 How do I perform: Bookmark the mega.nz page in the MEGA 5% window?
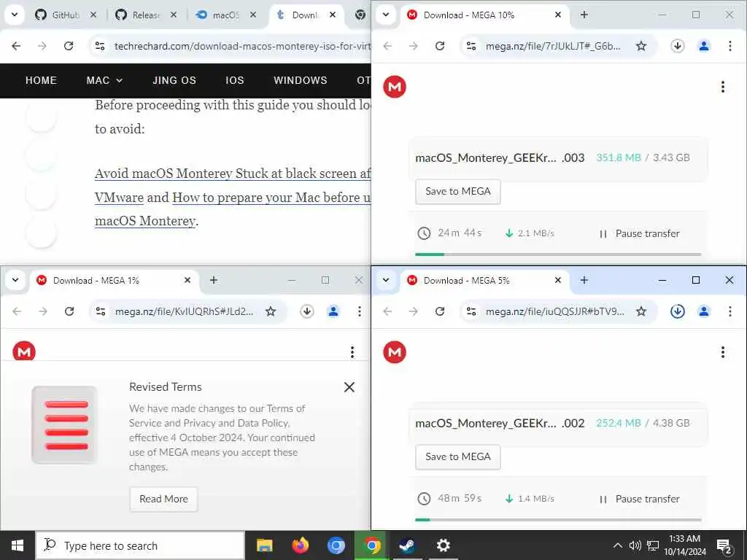641,311
